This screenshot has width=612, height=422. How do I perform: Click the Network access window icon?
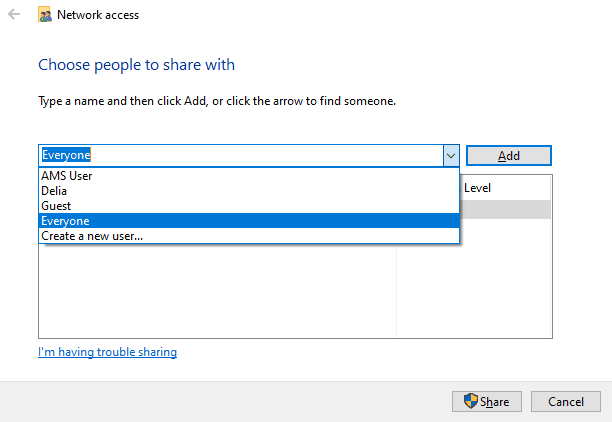click(x=45, y=15)
